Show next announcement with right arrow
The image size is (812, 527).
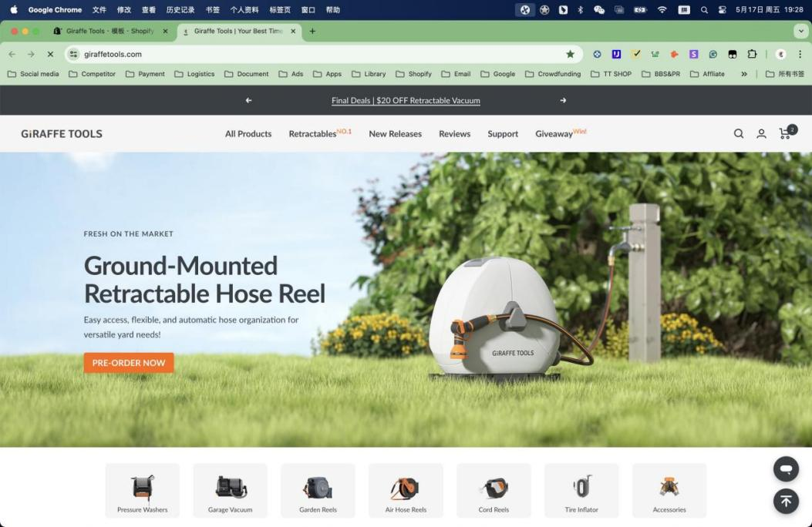tap(563, 100)
